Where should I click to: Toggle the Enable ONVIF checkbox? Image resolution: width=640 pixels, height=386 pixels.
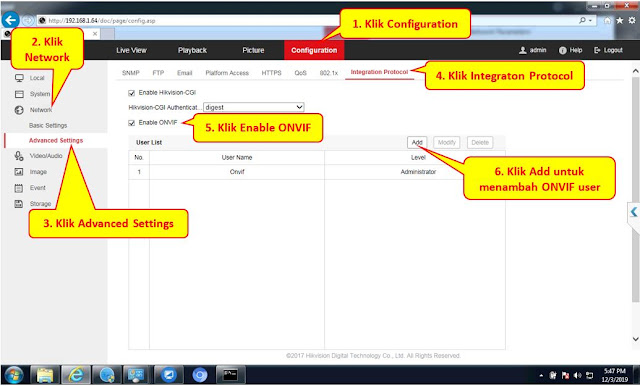coord(131,123)
